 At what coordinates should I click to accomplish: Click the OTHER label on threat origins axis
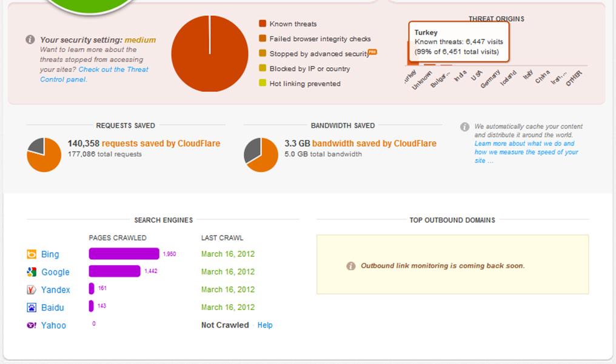point(574,79)
